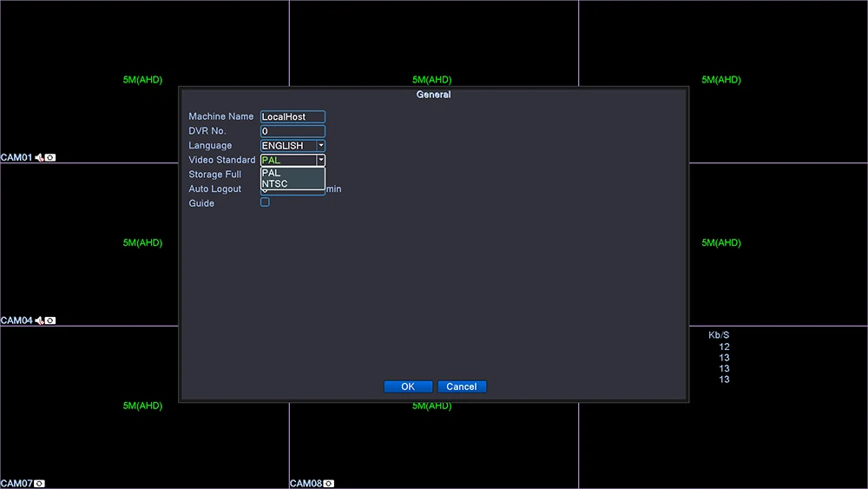Screen dimensions: 868x489
Task: Select the CAM07 channel label
Action: (16, 484)
